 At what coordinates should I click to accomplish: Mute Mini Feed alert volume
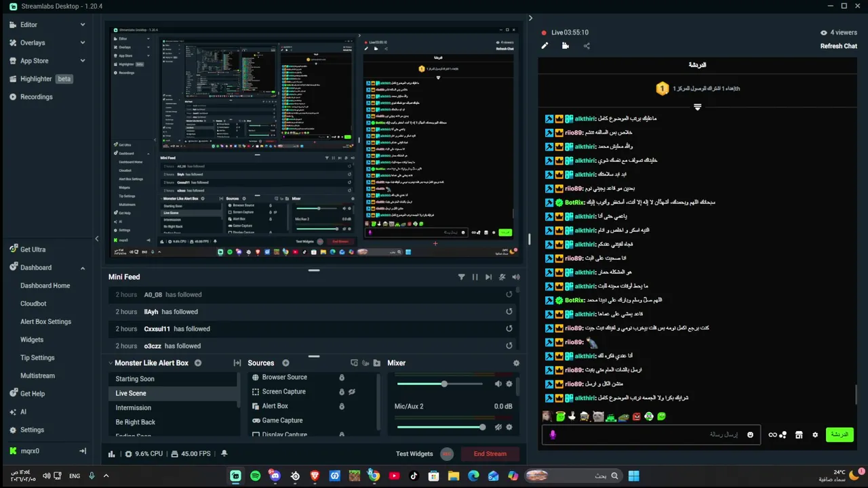point(516,277)
